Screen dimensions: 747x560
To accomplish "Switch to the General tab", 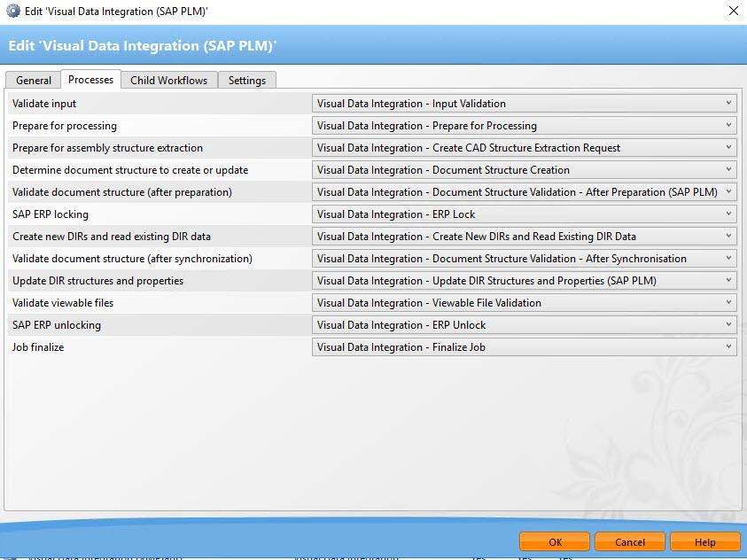I will (x=34, y=80).
